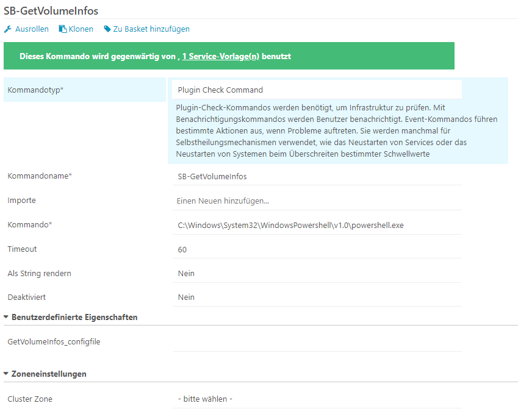
Task: Click the Zoneneinstellungen heading text
Action: pyautogui.click(x=49, y=374)
